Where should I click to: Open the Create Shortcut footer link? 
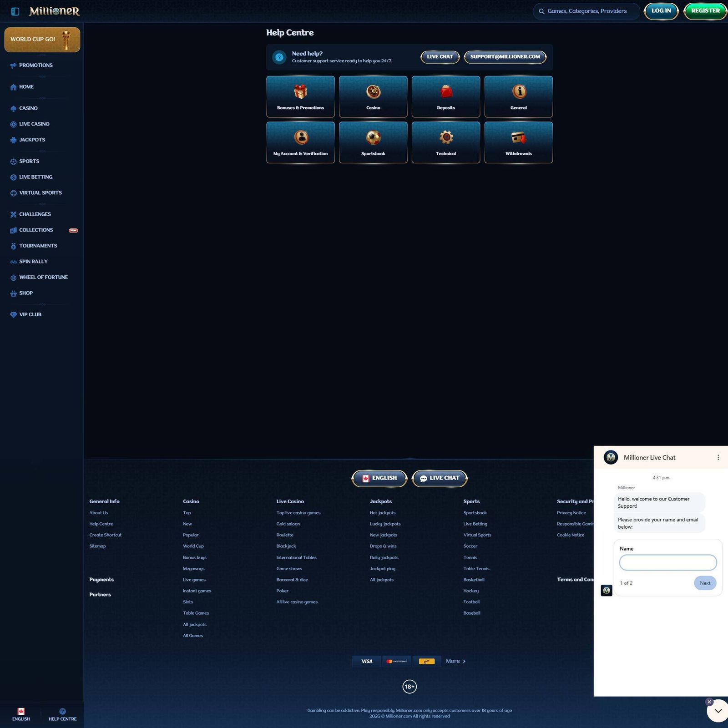[x=106, y=535]
